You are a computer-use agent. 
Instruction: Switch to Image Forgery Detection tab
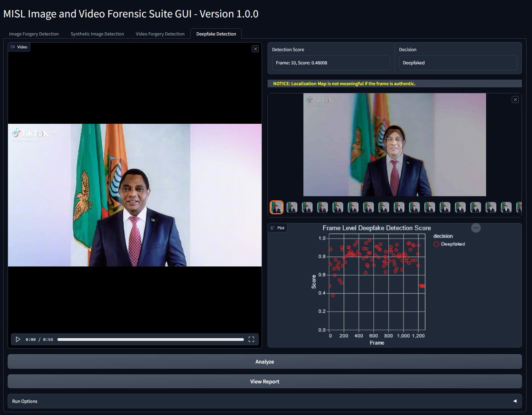point(34,34)
